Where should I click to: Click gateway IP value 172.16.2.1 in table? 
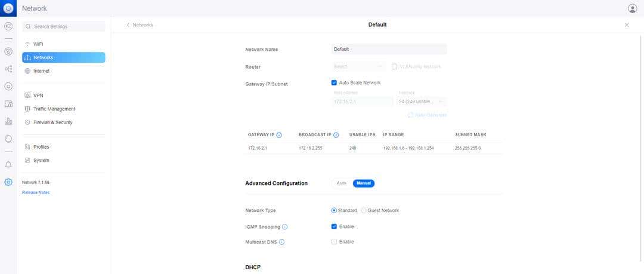coord(258,148)
